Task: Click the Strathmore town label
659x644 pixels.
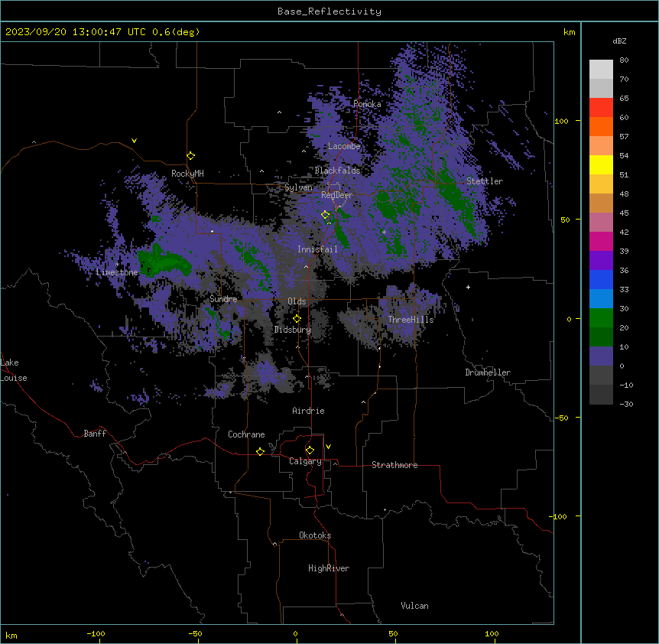Action: [x=394, y=465]
